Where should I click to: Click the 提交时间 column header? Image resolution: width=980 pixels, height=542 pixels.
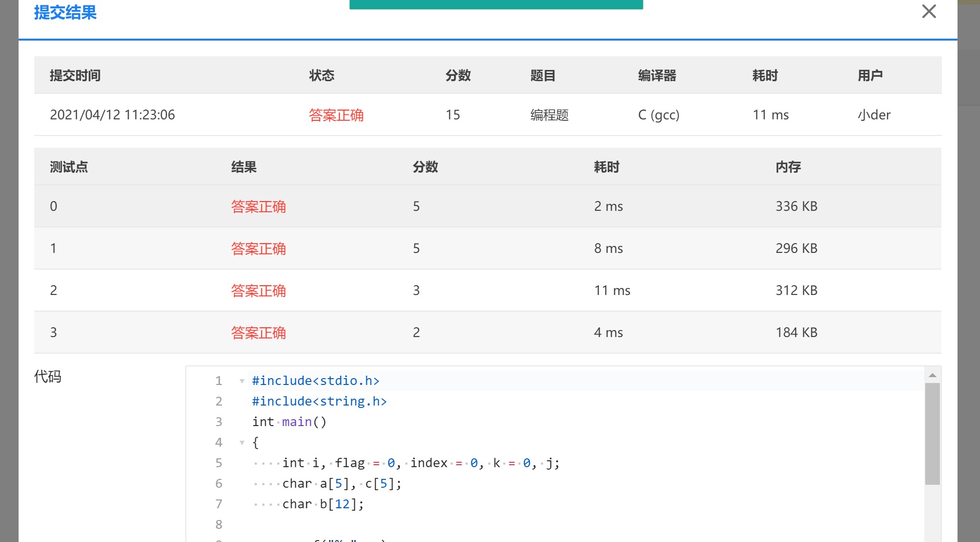click(75, 75)
